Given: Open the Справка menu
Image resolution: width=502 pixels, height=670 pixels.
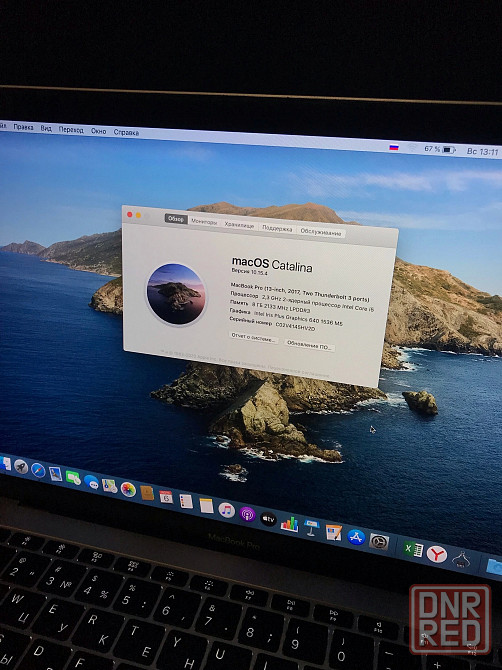Looking at the screenshot, I should [x=126, y=132].
